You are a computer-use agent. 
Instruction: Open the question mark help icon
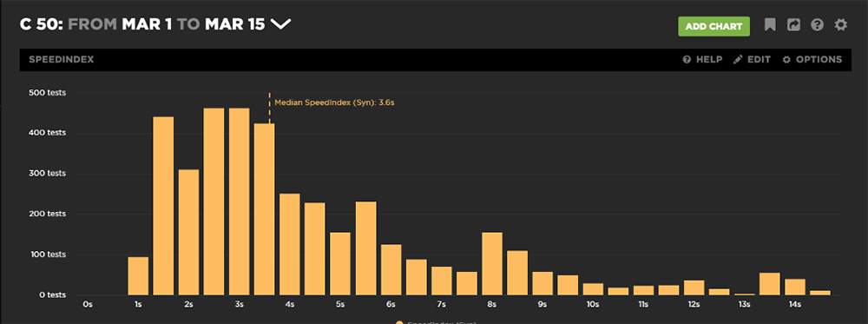[817, 25]
